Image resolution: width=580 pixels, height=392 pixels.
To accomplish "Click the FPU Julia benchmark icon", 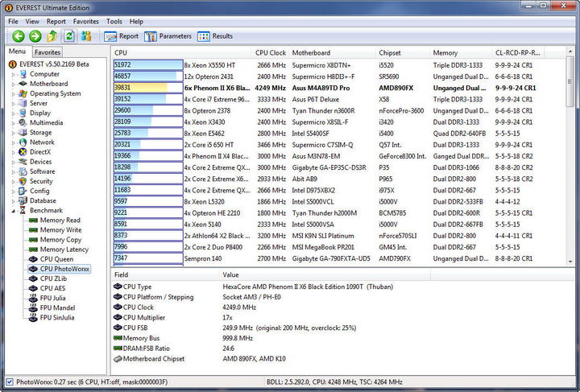I will tap(33, 298).
